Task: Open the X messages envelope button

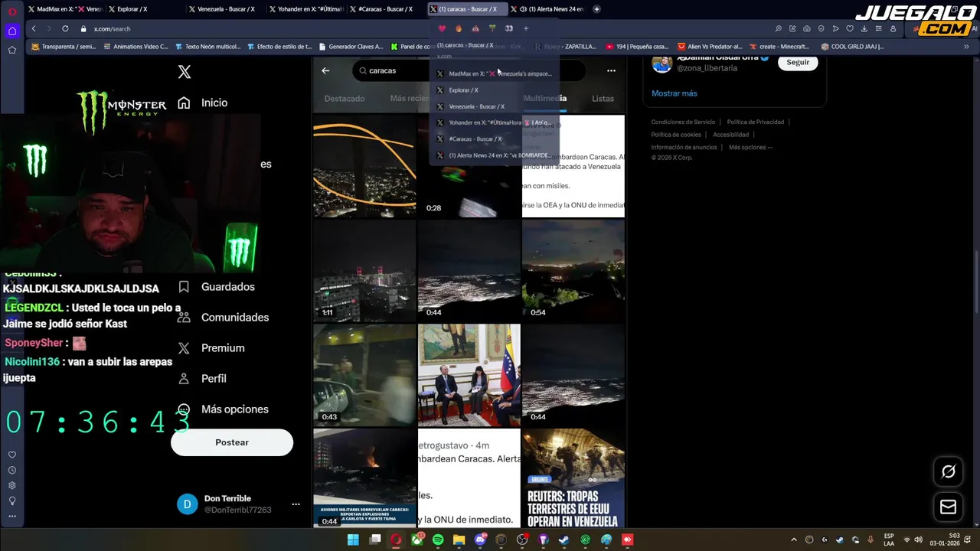Action: pyautogui.click(x=948, y=507)
